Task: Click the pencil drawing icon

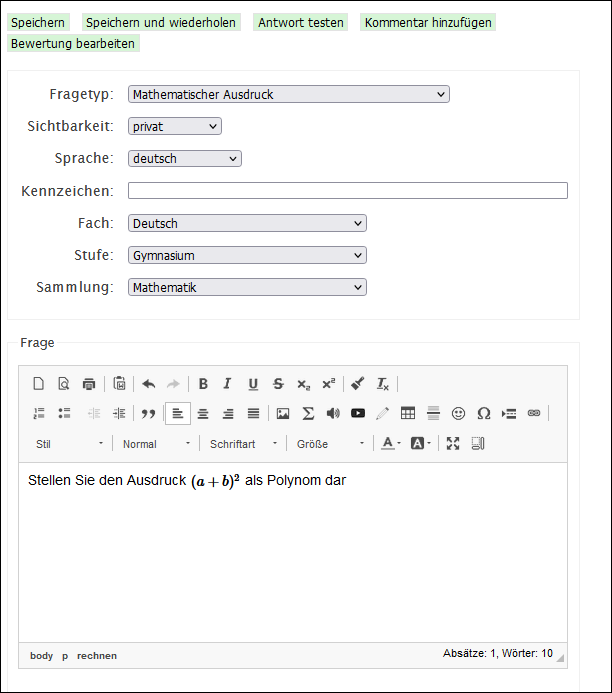Action: click(x=383, y=413)
